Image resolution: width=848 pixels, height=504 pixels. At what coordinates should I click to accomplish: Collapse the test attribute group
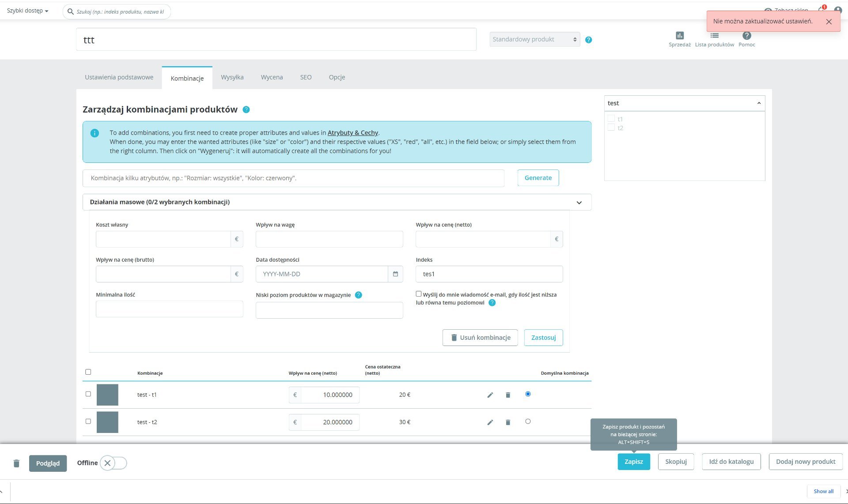(759, 103)
